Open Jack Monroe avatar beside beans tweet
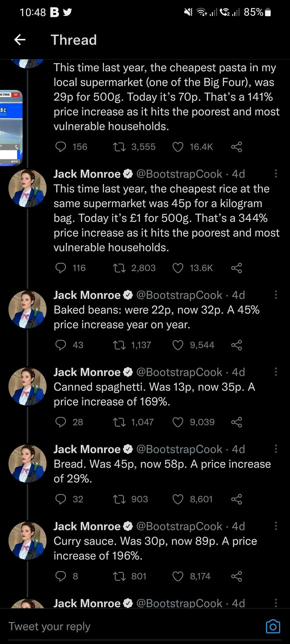 [x=27, y=310]
